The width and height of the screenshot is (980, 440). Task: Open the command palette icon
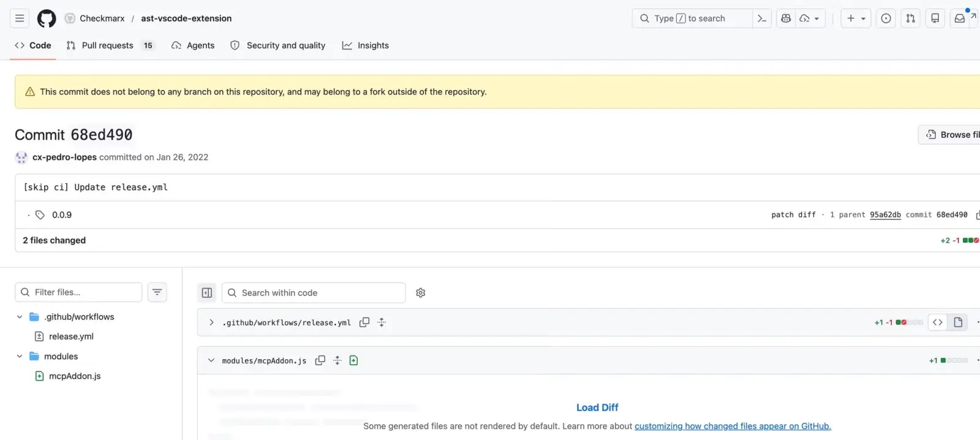point(761,18)
